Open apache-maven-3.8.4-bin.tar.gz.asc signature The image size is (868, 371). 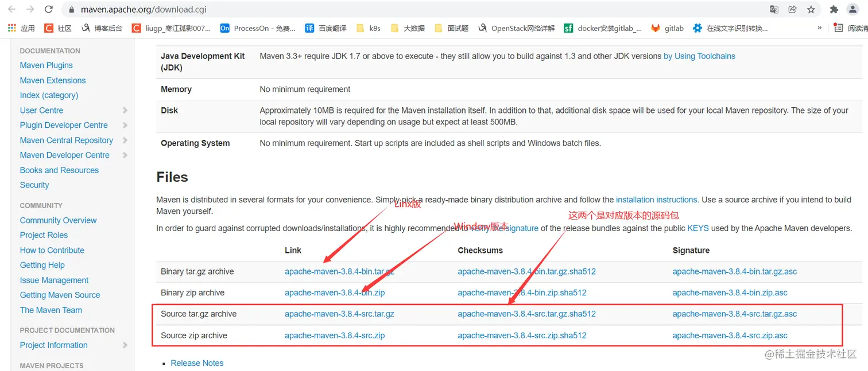pos(735,272)
